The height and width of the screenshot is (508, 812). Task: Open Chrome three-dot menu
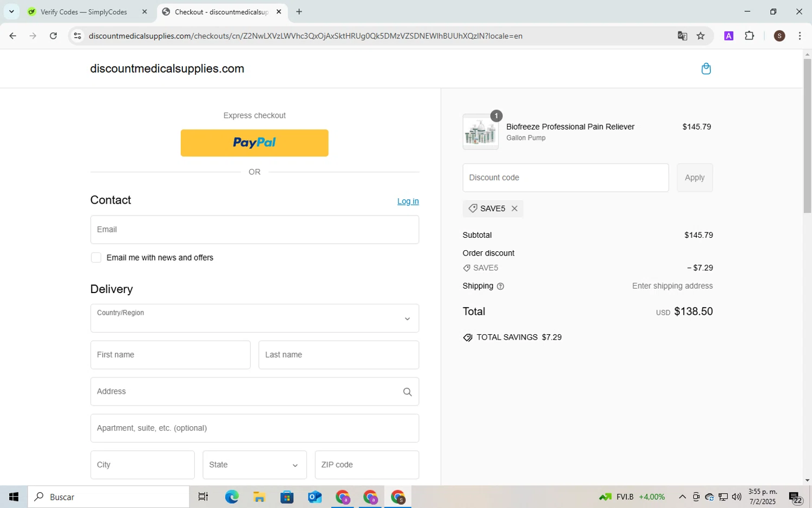800,36
